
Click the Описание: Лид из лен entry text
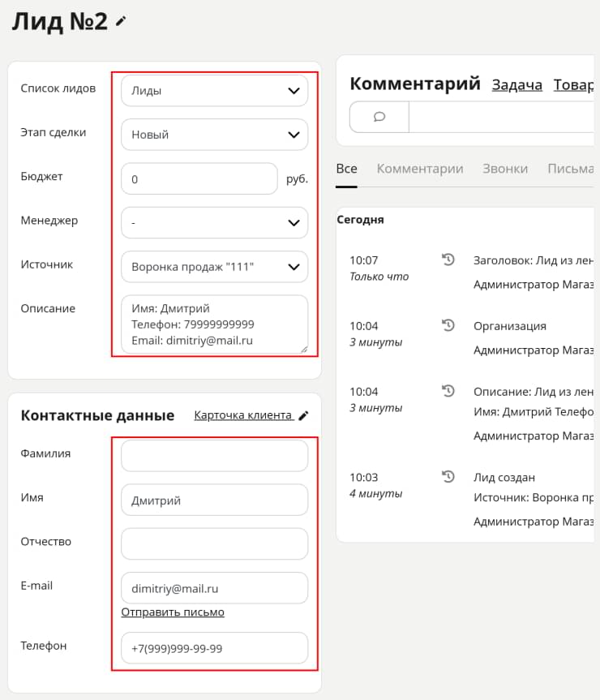(x=534, y=392)
